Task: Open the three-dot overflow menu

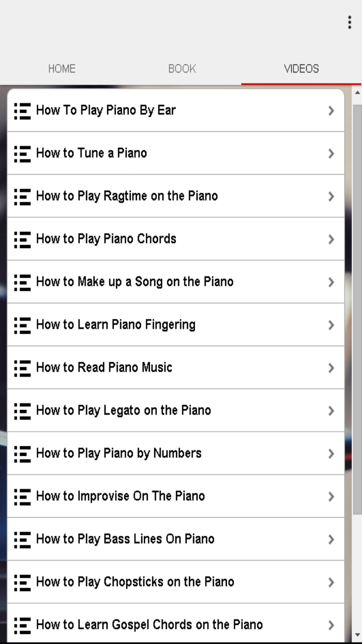Action: coord(349,22)
